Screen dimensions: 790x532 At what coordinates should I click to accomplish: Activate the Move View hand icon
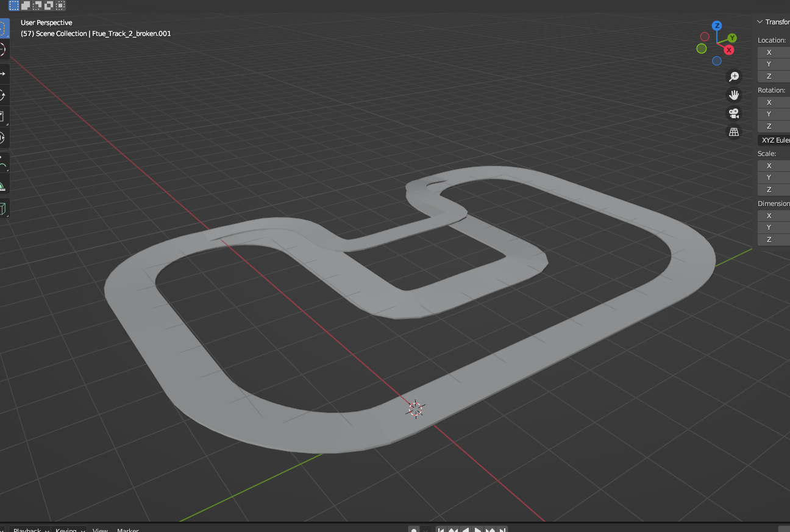734,94
